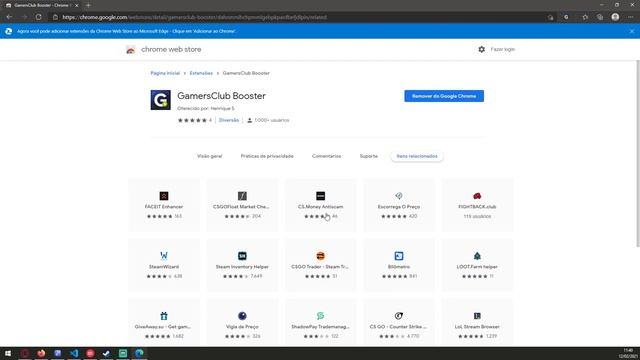This screenshot has width=640, height=360.
Task: Click the Fazer login link
Action: (x=502, y=49)
